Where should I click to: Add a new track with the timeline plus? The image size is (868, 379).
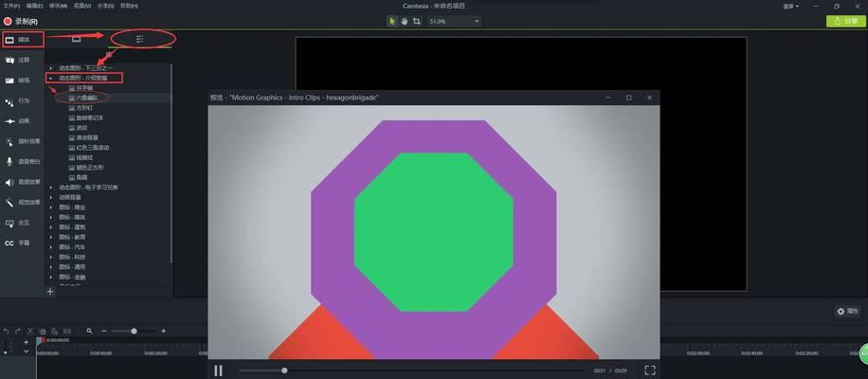pos(26,342)
